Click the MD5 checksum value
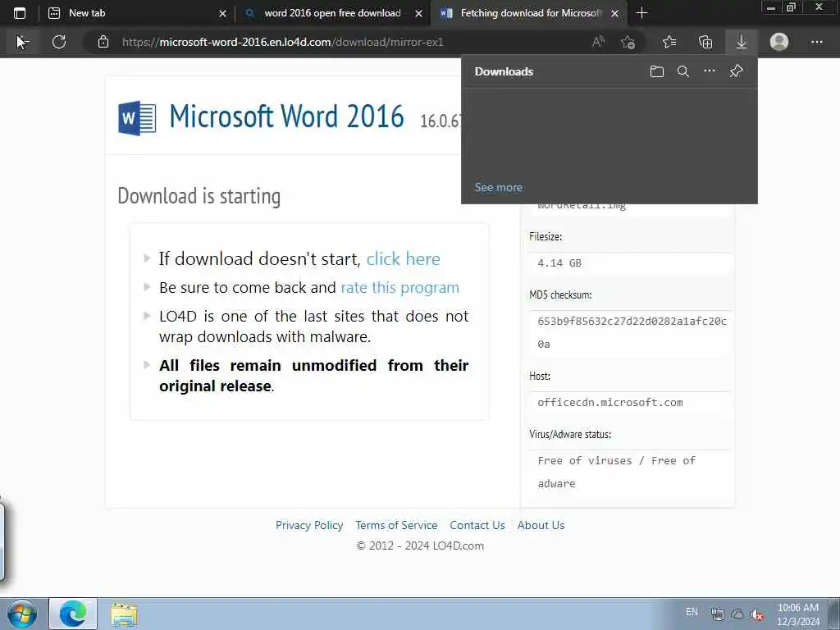Screen dimensions: 840x630 [x=632, y=332]
